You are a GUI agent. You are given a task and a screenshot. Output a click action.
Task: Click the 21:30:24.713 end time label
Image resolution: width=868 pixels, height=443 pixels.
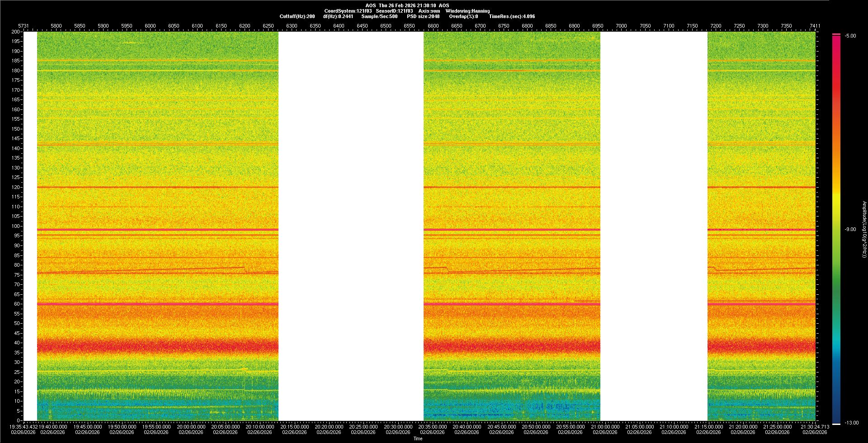coord(815,427)
